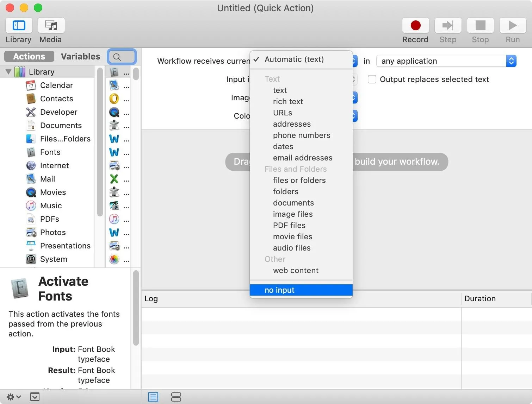This screenshot has width=532, height=404.
Task: Click the Step toolbar icon
Action: coord(448,26)
